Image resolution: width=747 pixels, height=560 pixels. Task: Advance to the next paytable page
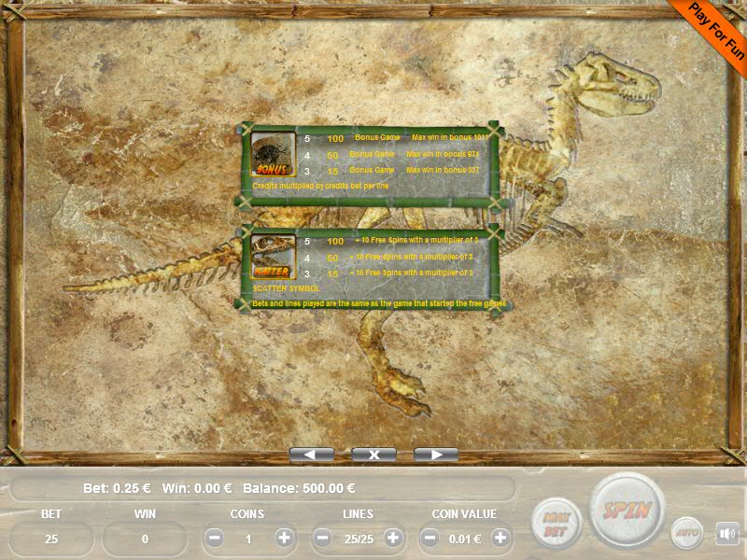(x=435, y=455)
